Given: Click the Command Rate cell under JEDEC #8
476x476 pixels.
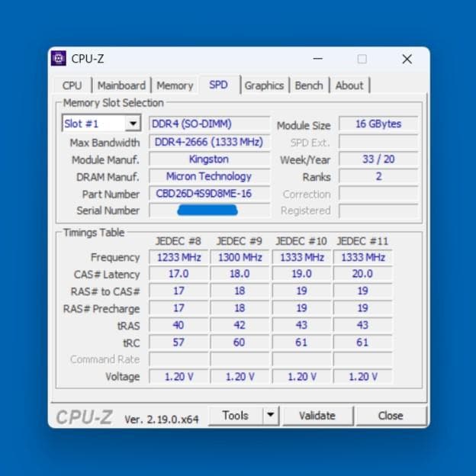Looking at the screenshot, I should click(x=178, y=359).
